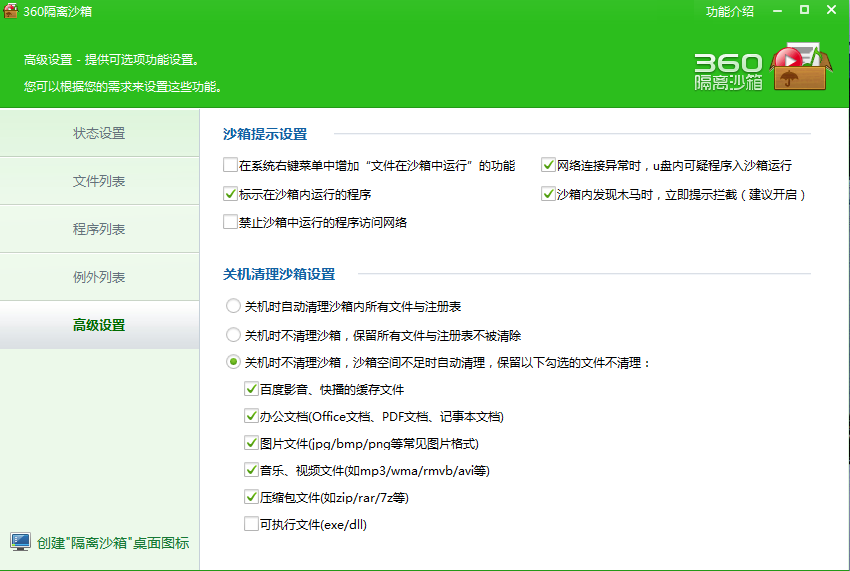The width and height of the screenshot is (850, 571).
Task: Uncheck 图片文件(jpg/bmp/png) option
Action: click(x=251, y=443)
